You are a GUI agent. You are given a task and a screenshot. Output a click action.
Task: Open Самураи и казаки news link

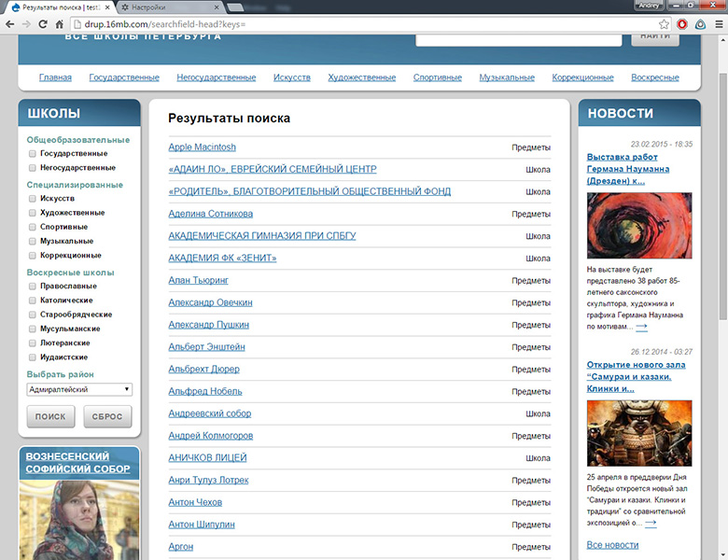[x=636, y=376]
